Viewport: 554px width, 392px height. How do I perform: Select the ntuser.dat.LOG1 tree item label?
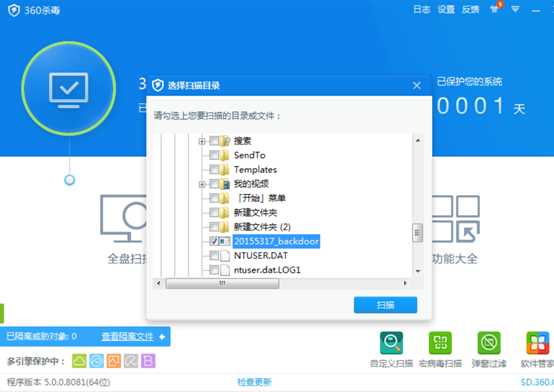click(267, 270)
